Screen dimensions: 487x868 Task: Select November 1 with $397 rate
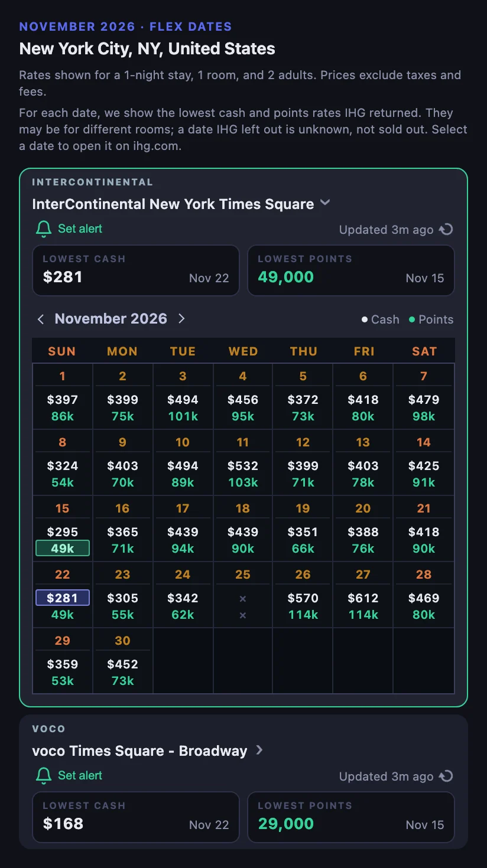(x=63, y=396)
